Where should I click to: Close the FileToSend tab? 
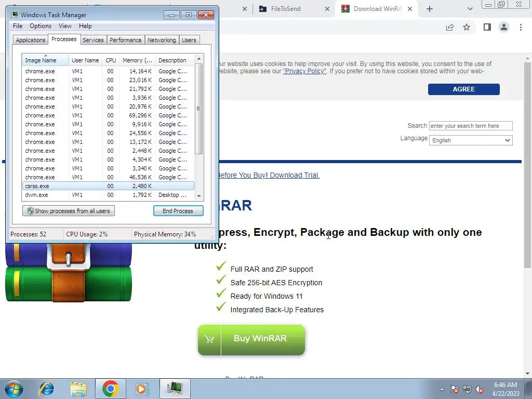(327, 9)
